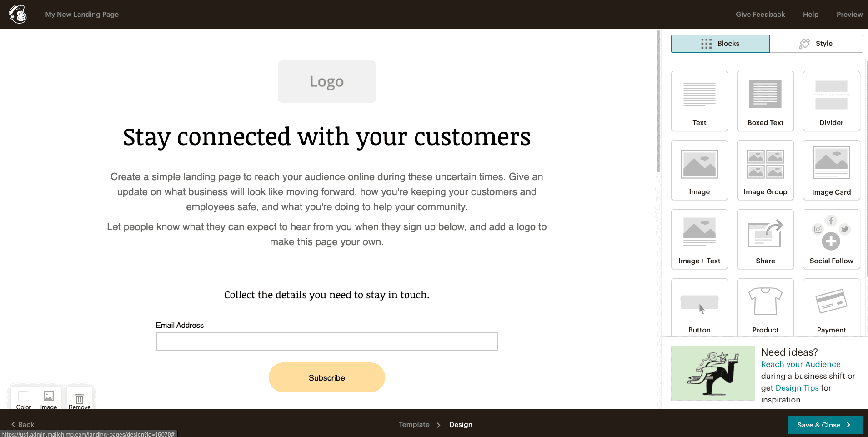The image size is (868, 437).
Task: Click the Save & Close button
Action: [825, 425]
